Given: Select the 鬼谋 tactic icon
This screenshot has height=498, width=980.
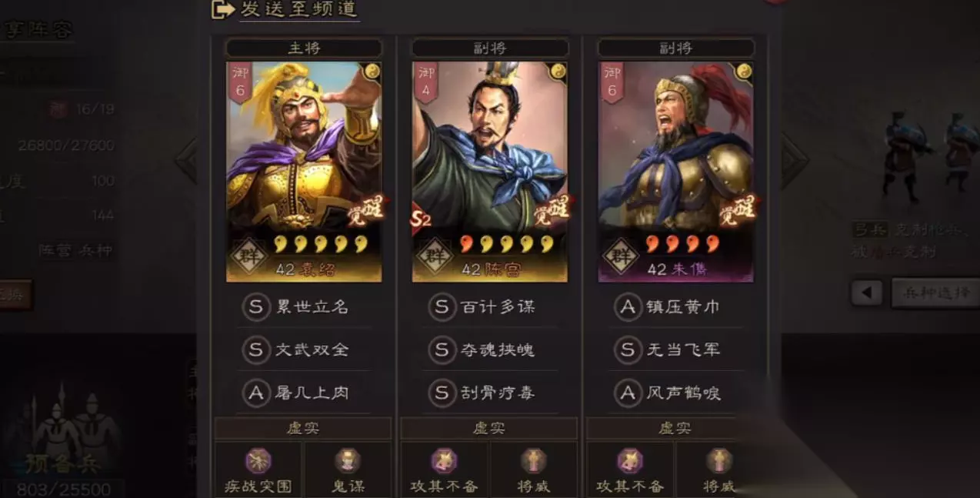Looking at the screenshot, I should coord(348,460).
